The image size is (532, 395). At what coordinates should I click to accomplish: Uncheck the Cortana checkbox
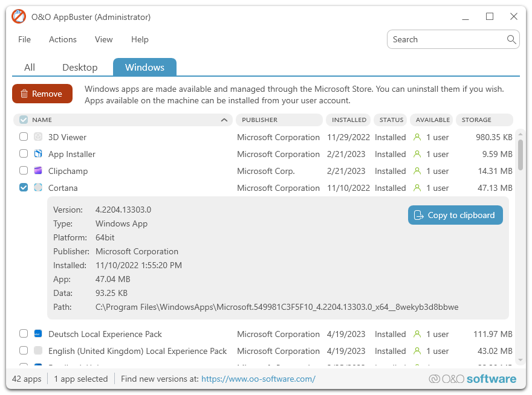(x=24, y=187)
